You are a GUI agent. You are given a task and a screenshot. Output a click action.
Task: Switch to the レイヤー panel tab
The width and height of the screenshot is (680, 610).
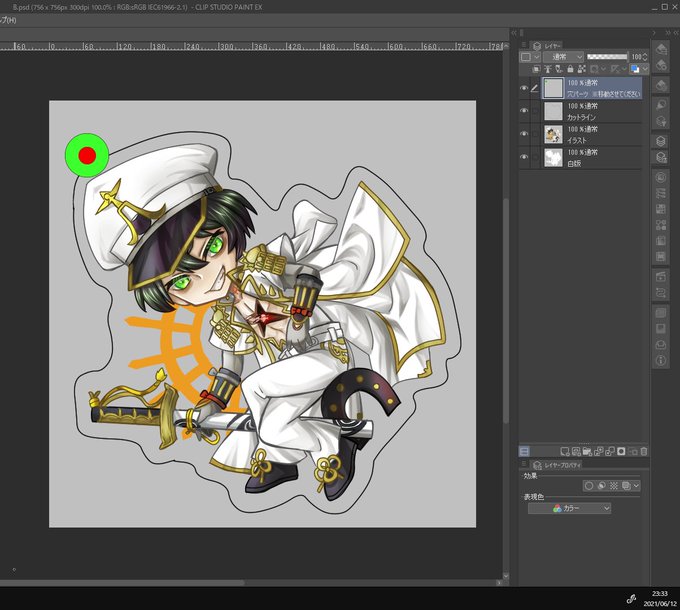coord(548,46)
